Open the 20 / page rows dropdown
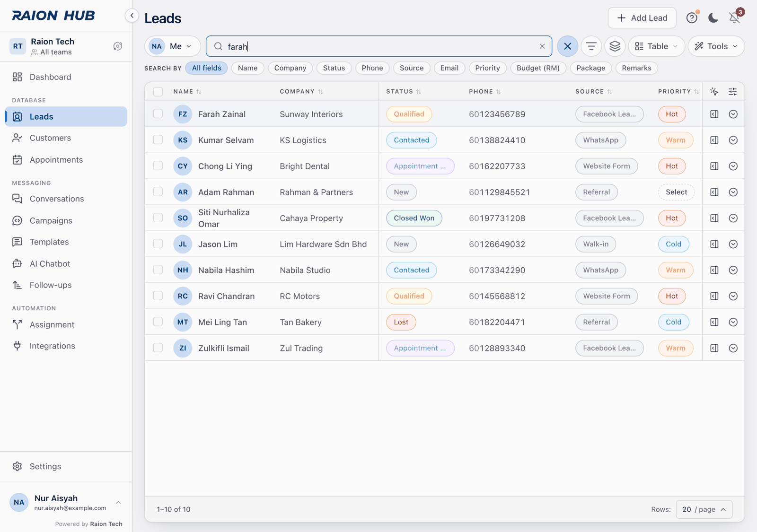Screen dimensions: 757x532 (704, 509)
